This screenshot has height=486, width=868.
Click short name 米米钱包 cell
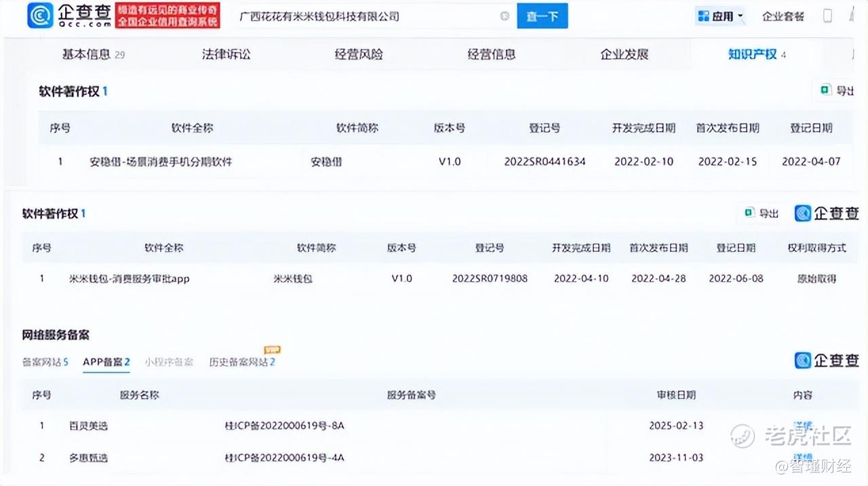pyautogui.click(x=292, y=279)
